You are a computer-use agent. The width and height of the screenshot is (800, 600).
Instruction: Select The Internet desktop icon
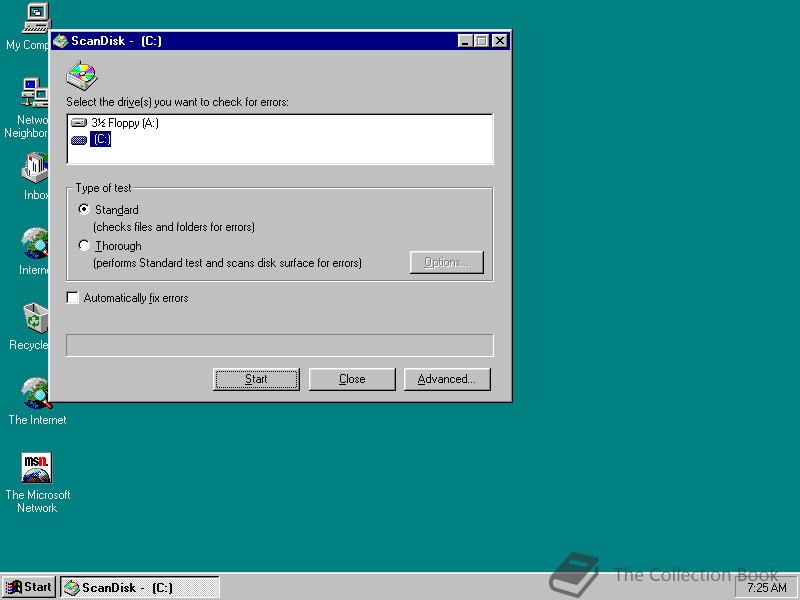click(x=37, y=393)
